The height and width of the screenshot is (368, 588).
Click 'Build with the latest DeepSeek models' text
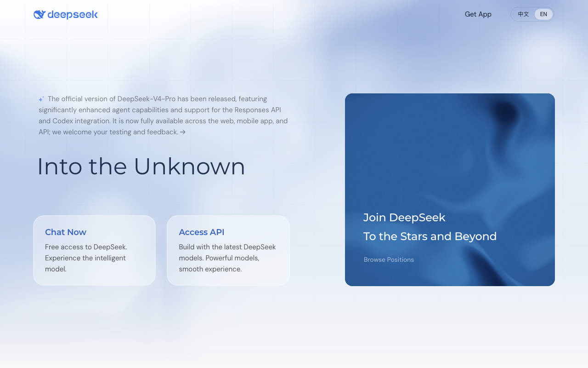[227, 258]
